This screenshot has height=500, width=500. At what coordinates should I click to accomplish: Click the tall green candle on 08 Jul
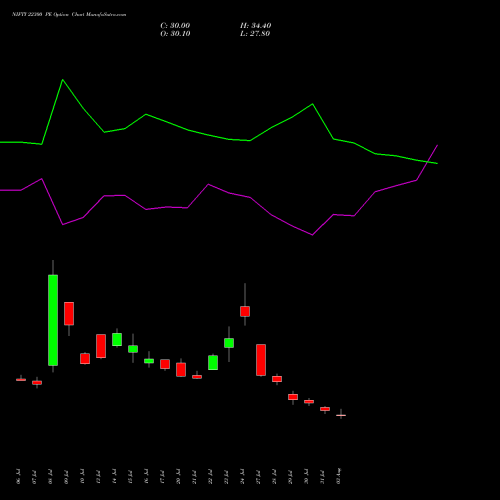pos(53,320)
